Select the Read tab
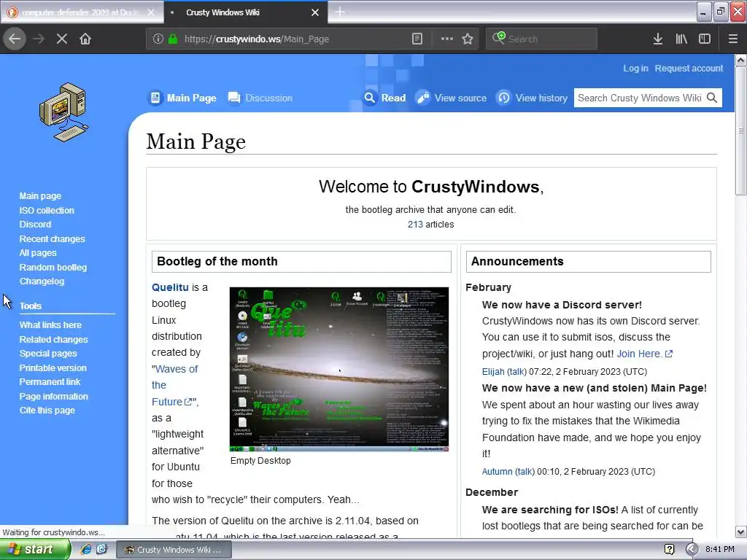 pyautogui.click(x=385, y=98)
